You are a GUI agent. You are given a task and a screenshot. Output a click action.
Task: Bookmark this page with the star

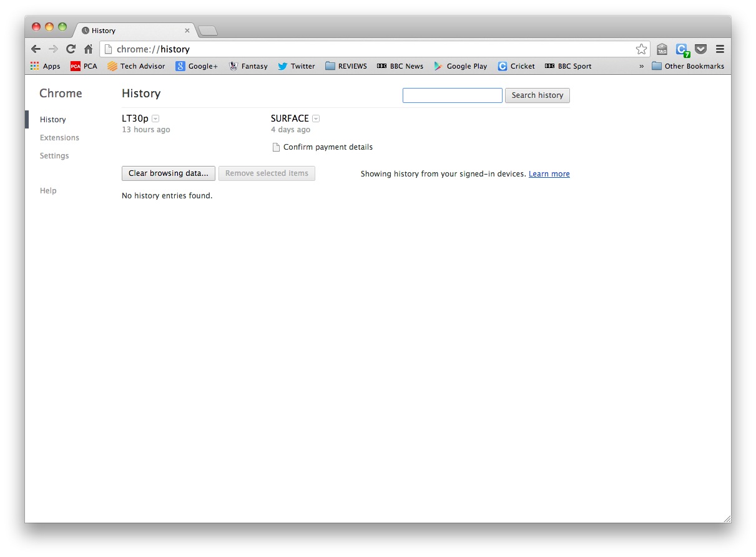tap(641, 49)
